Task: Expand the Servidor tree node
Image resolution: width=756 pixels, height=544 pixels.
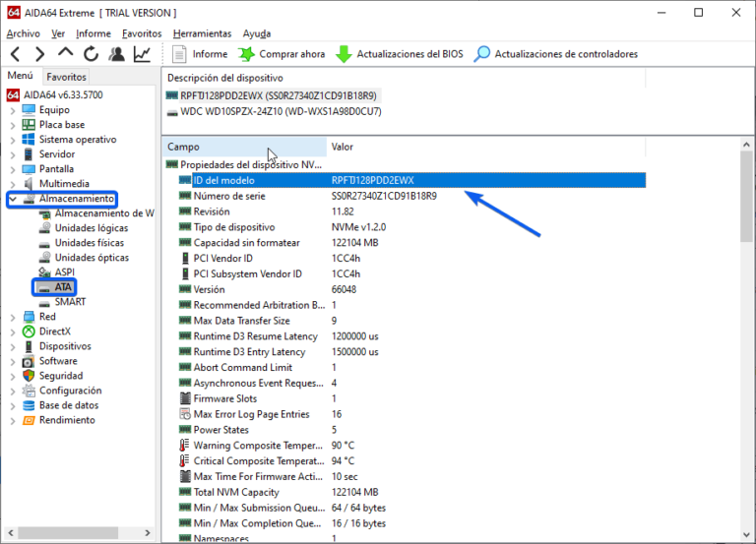Action: click(x=13, y=154)
